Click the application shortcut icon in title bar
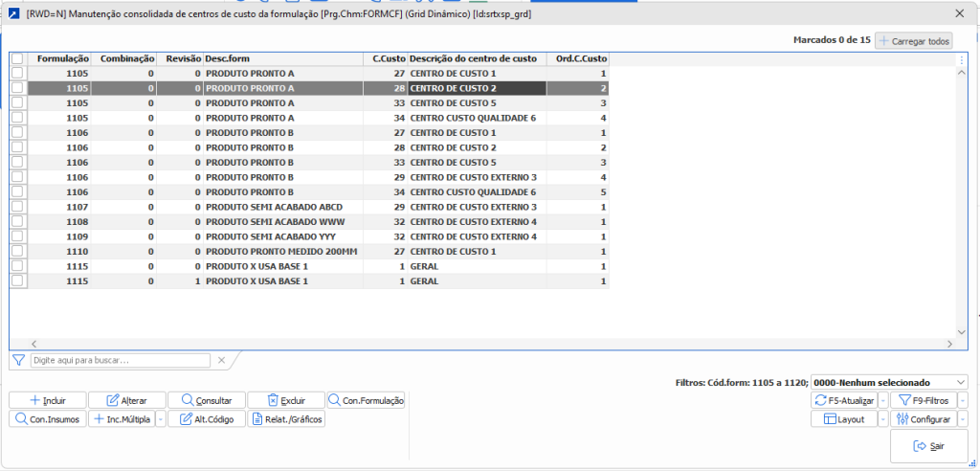This screenshot has height=471, width=980. click(13, 13)
